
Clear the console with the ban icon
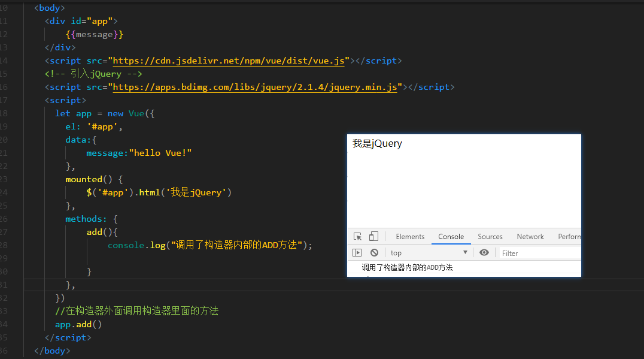[x=374, y=252]
